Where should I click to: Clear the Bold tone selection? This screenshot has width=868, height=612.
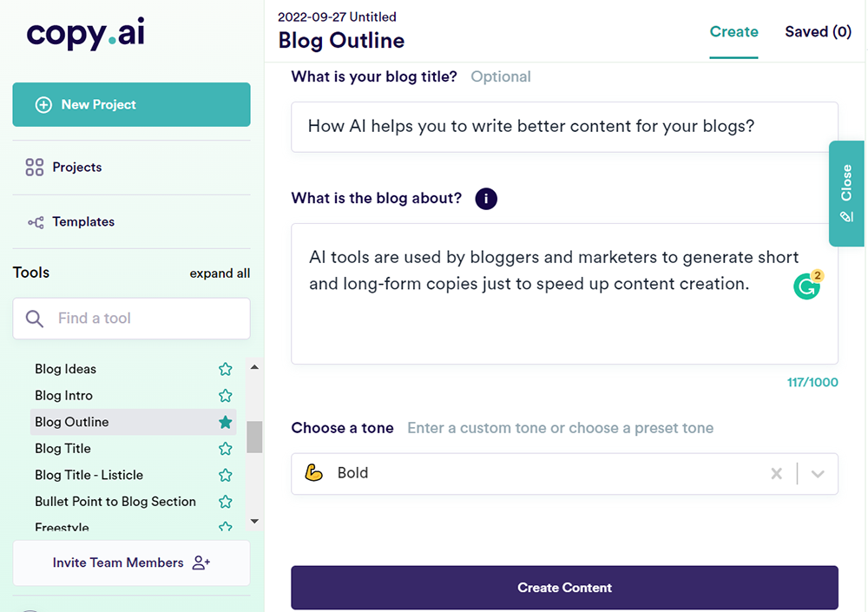point(777,474)
